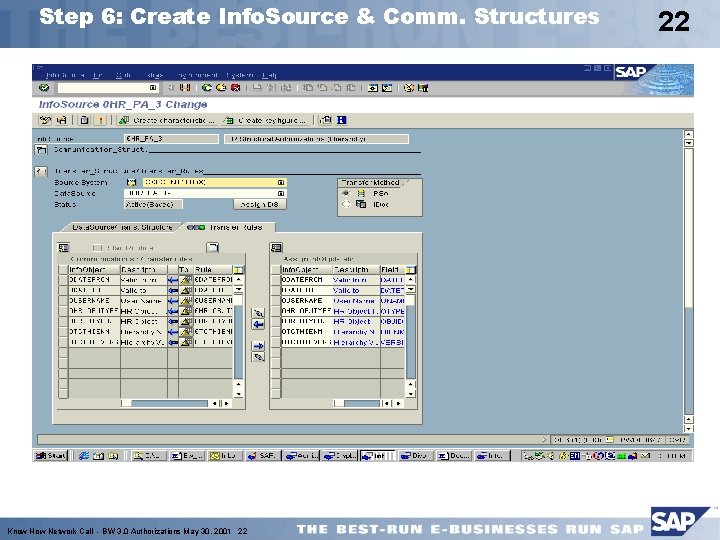Click the InfoObject column header in left table

pos(94,270)
